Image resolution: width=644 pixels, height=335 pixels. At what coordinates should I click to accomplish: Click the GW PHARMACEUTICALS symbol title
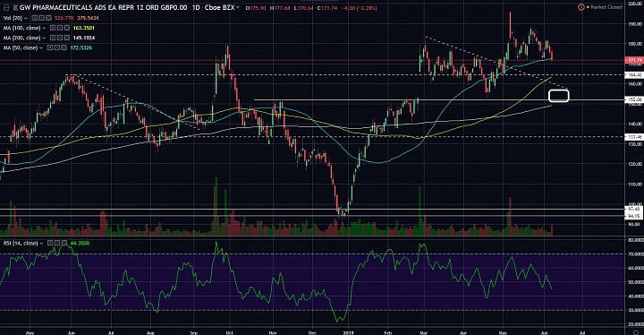click(103, 7)
